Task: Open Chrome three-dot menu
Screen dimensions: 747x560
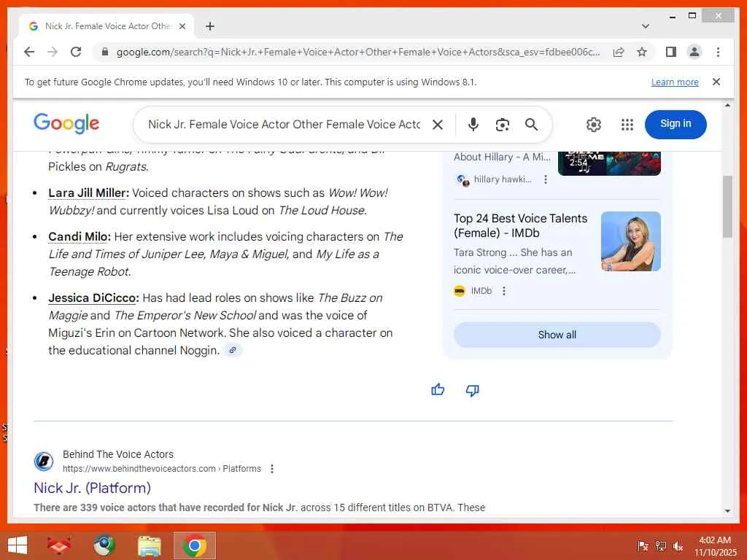Action: click(x=718, y=52)
